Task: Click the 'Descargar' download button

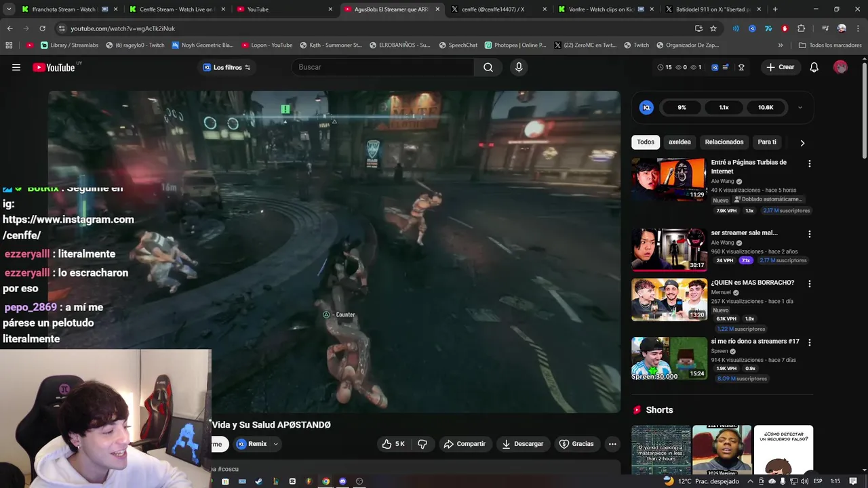Action: 522,444
